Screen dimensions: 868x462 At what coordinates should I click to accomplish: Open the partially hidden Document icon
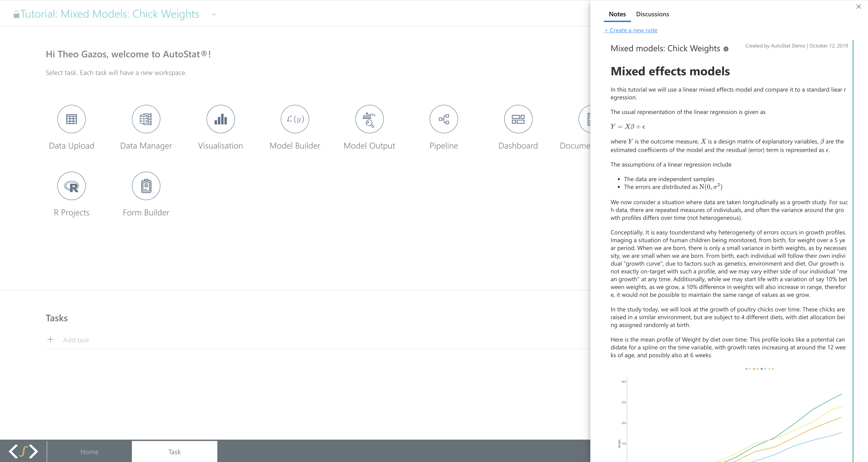585,119
